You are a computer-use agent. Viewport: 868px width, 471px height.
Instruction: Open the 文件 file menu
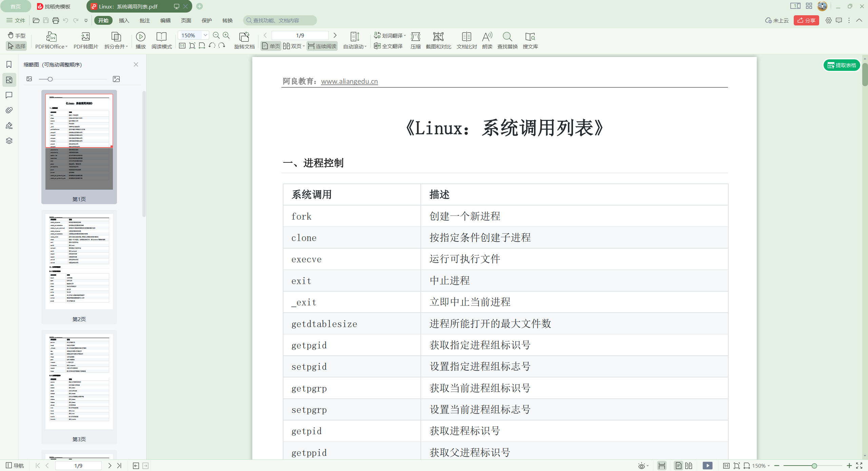click(16, 20)
